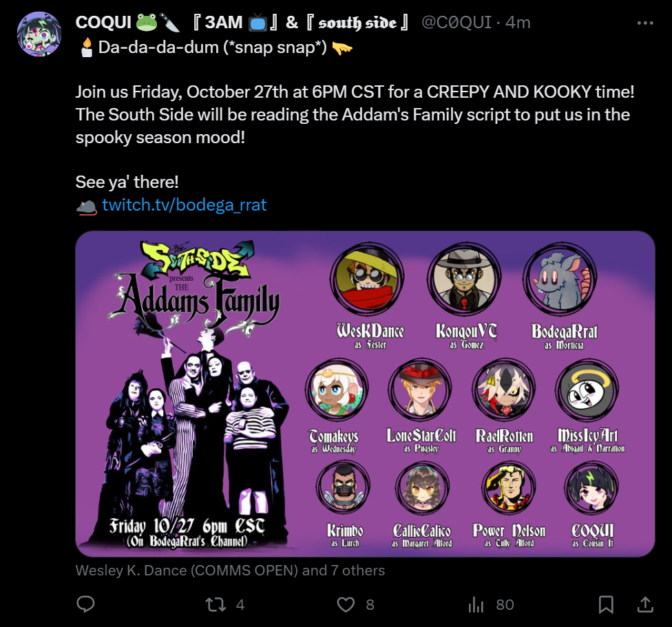View tweet analytics bar chart icon
672x627 pixels.
pyautogui.click(x=476, y=605)
